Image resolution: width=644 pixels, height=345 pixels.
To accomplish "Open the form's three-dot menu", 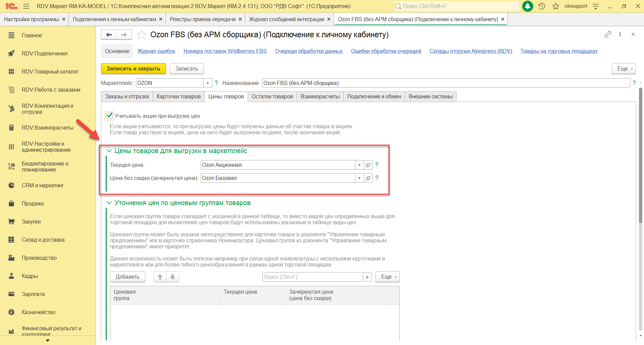I will 620,34.
